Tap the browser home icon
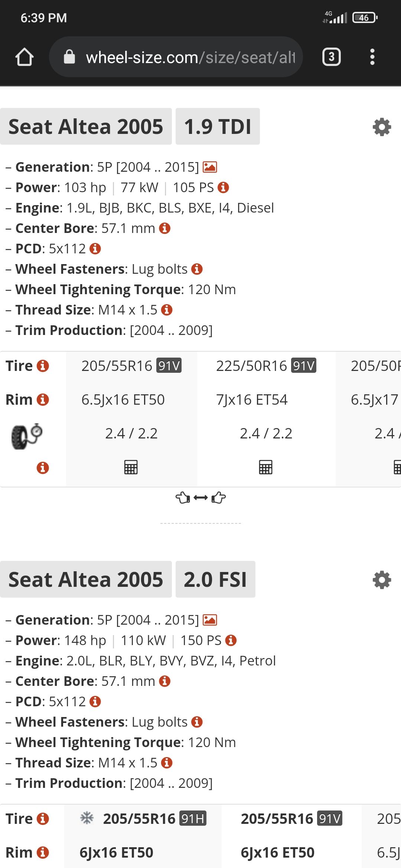The width and height of the screenshot is (401, 868). (x=25, y=57)
